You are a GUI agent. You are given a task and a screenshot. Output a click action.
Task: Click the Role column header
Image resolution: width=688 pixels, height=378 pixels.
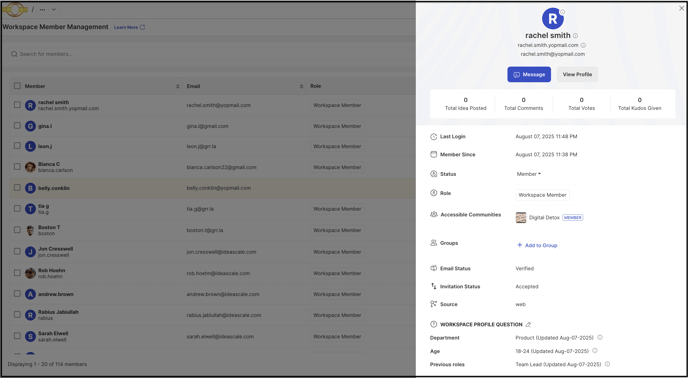coord(315,86)
